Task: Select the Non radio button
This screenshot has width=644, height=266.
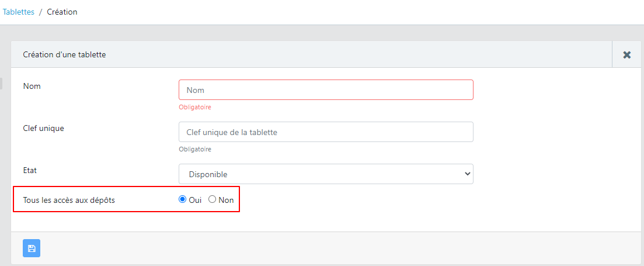Action: click(213, 199)
